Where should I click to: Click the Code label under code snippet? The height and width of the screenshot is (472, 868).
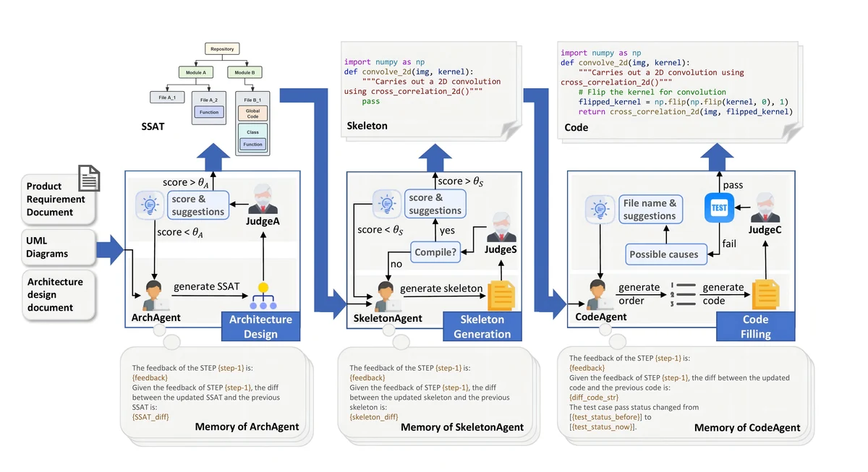point(576,127)
